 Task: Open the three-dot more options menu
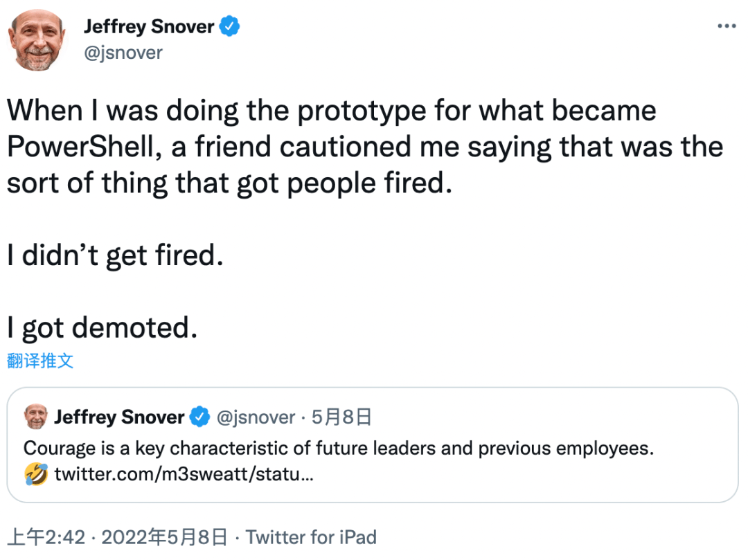pyautogui.click(x=726, y=27)
